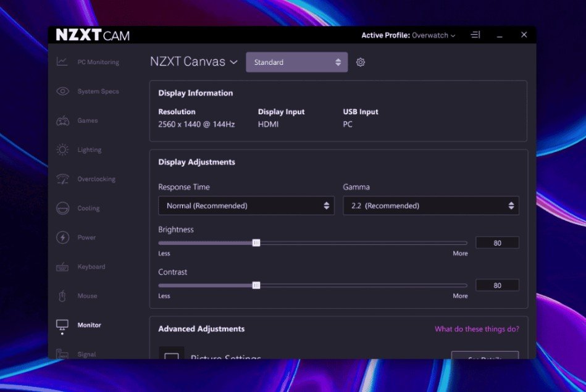Click the Lighting sun icon
This screenshot has width=586, height=392.
click(x=62, y=150)
